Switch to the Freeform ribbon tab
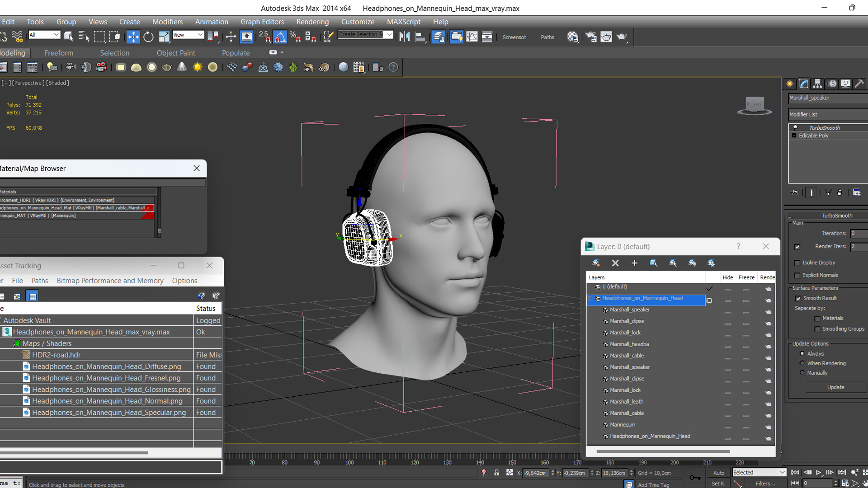This screenshot has height=488, width=868. 59,53
